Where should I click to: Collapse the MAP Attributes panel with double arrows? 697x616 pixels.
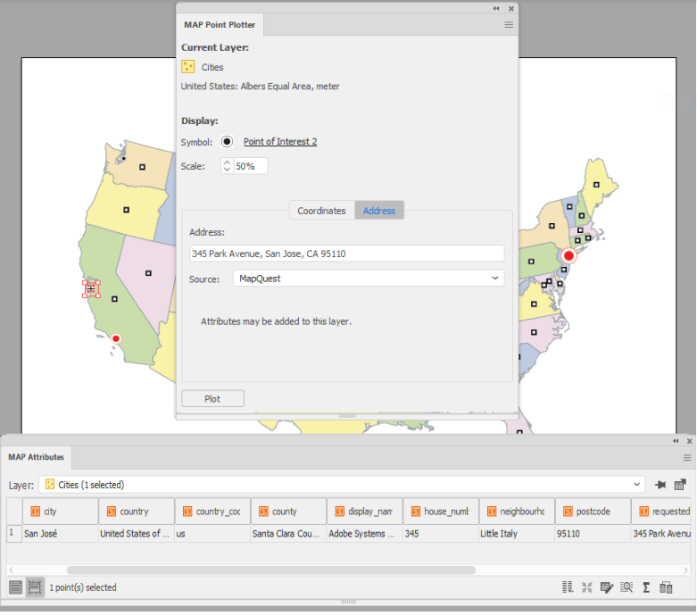coord(676,441)
